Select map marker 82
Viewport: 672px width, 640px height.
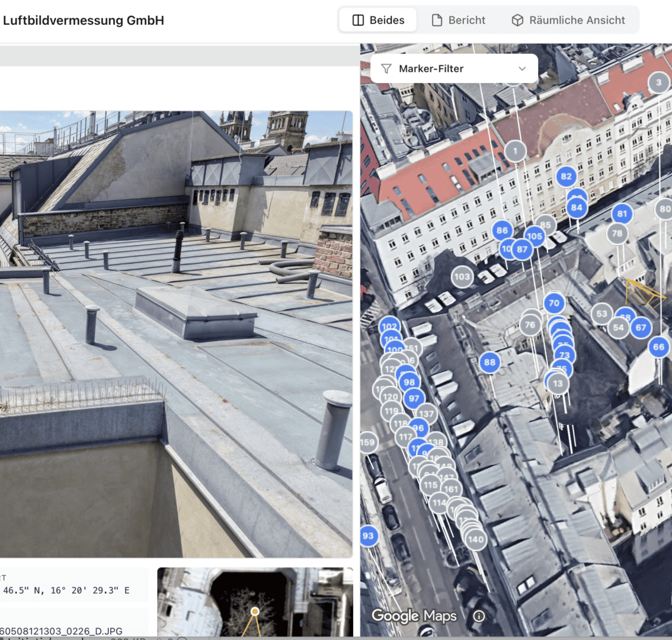(566, 176)
